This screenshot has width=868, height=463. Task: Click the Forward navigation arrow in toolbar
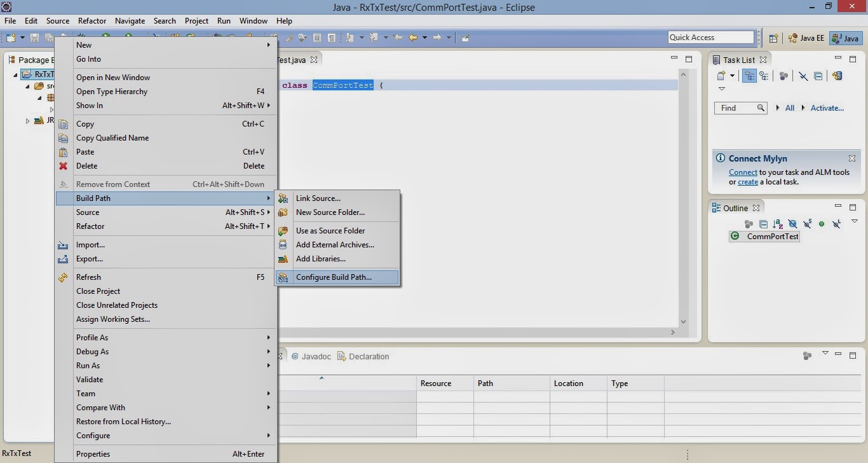437,38
